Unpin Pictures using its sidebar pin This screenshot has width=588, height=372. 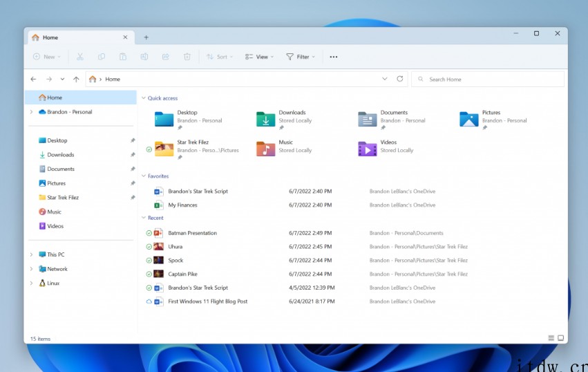pos(133,183)
